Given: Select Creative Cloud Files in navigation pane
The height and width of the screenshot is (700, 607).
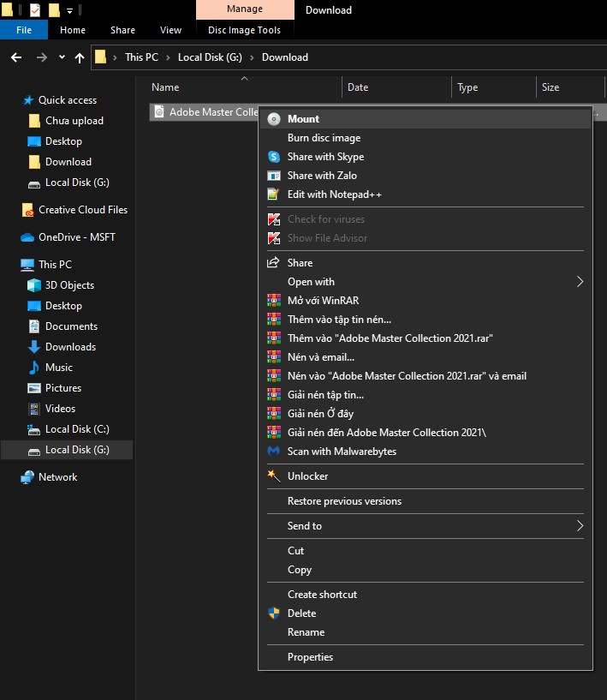Looking at the screenshot, I should [82, 210].
